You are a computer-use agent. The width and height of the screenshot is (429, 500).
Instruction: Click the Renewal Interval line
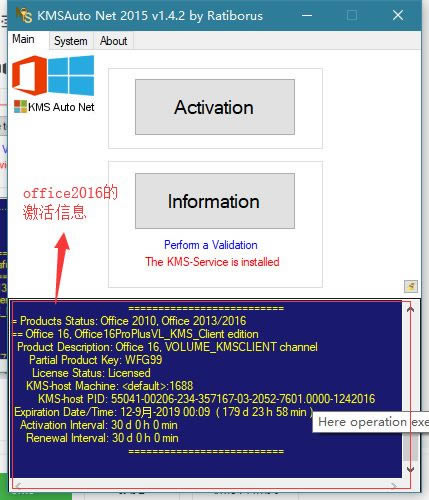pyautogui.click(x=102, y=438)
